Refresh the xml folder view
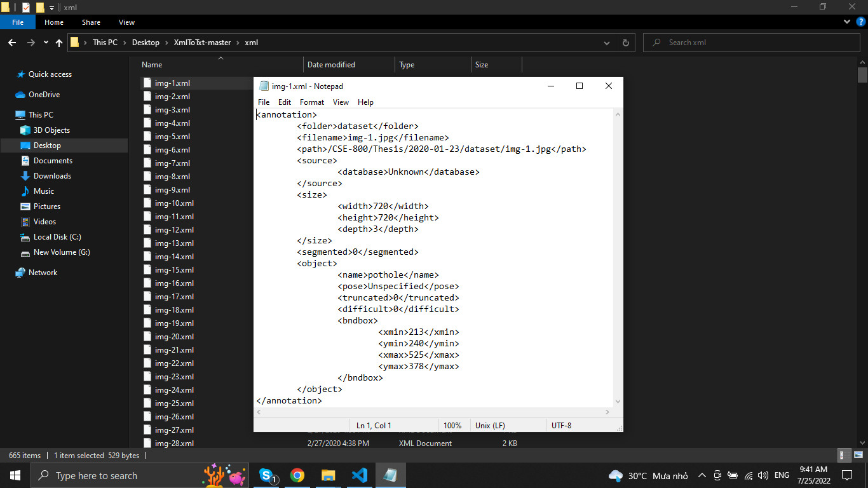Viewport: 868px width, 488px height. [x=626, y=43]
